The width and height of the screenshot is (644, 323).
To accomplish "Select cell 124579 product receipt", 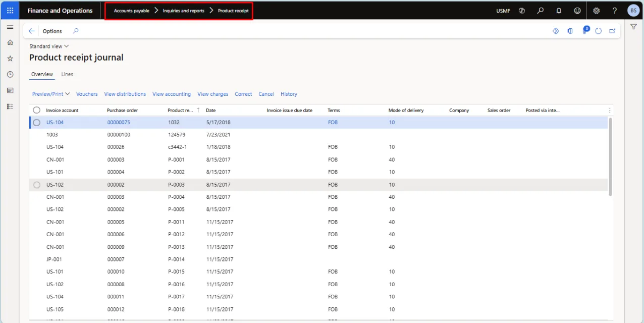I will [177, 135].
